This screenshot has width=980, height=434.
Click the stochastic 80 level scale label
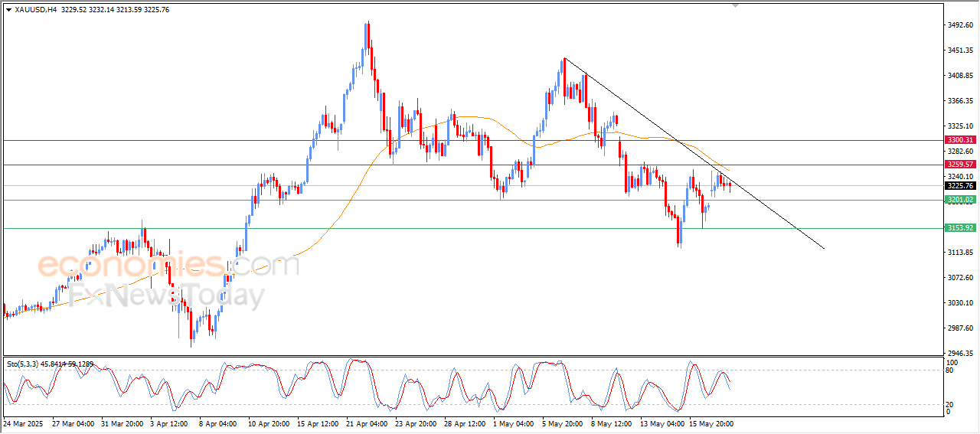click(949, 370)
